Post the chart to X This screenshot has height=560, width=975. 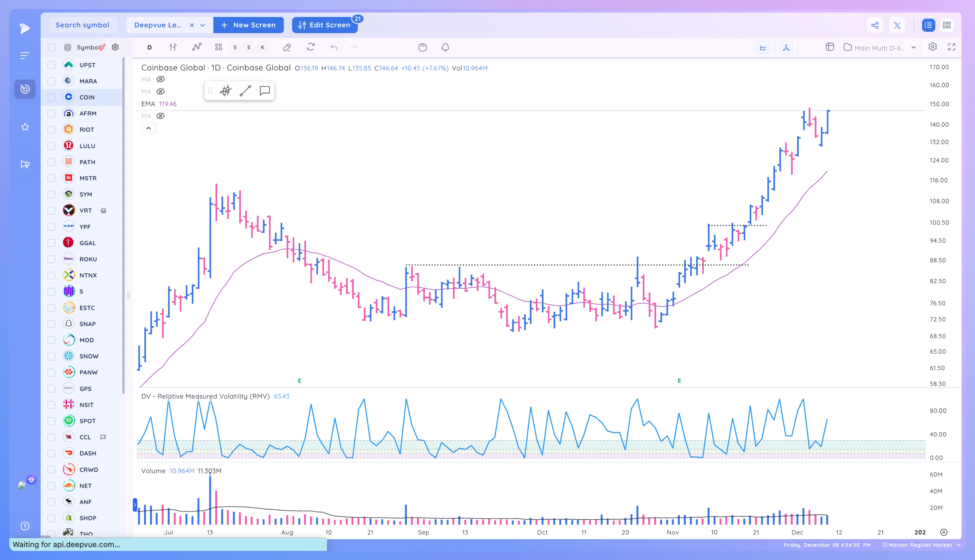tap(897, 25)
